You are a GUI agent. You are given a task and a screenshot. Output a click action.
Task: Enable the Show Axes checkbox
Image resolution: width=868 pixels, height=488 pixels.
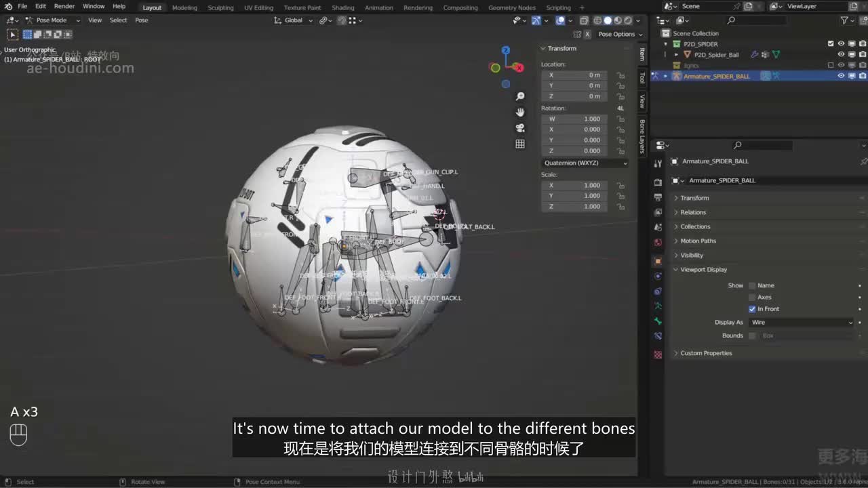pyautogui.click(x=752, y=298)
